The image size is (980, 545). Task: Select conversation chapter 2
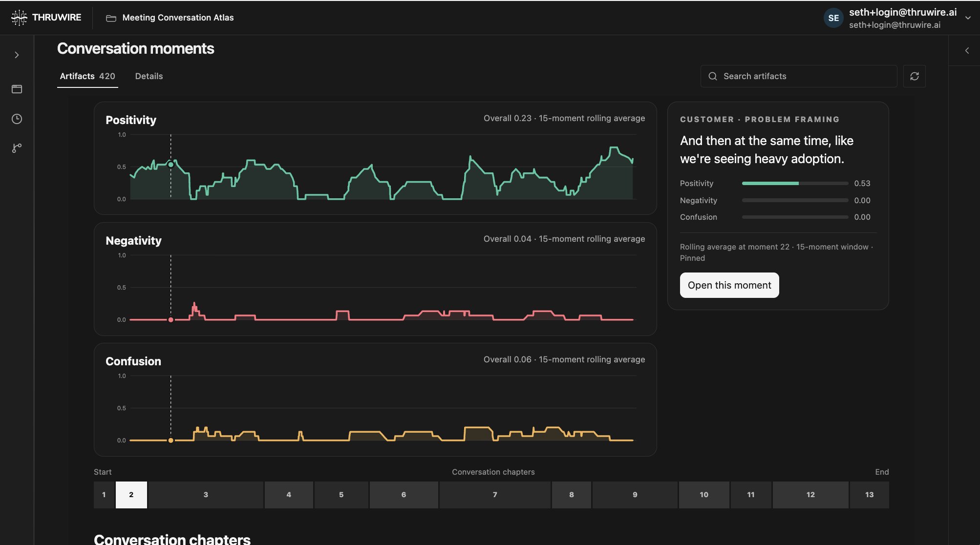click(x=131, y=495)
